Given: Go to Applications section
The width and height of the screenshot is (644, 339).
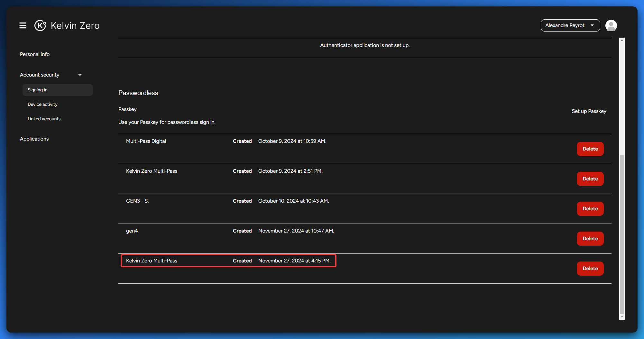Looking at the screenshot, I should pos(34,139).
